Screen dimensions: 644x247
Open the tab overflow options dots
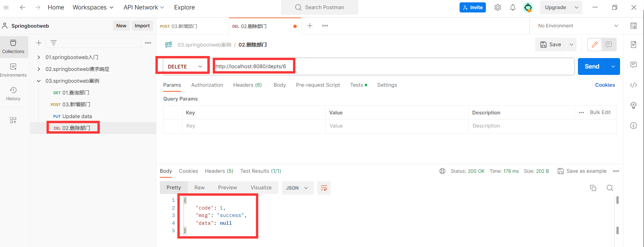click(325, 26)
